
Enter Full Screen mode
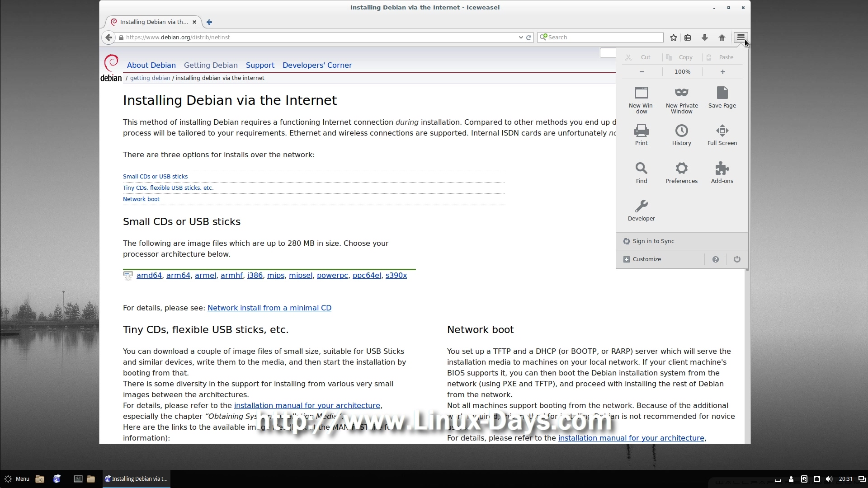pos(722,135)
